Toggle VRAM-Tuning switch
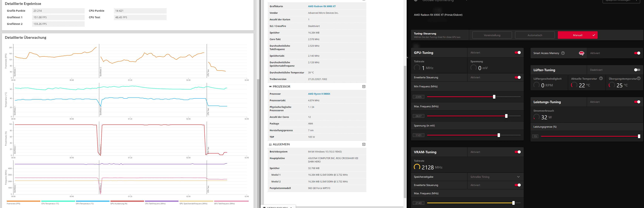644x208 pixels. point(517,152)
